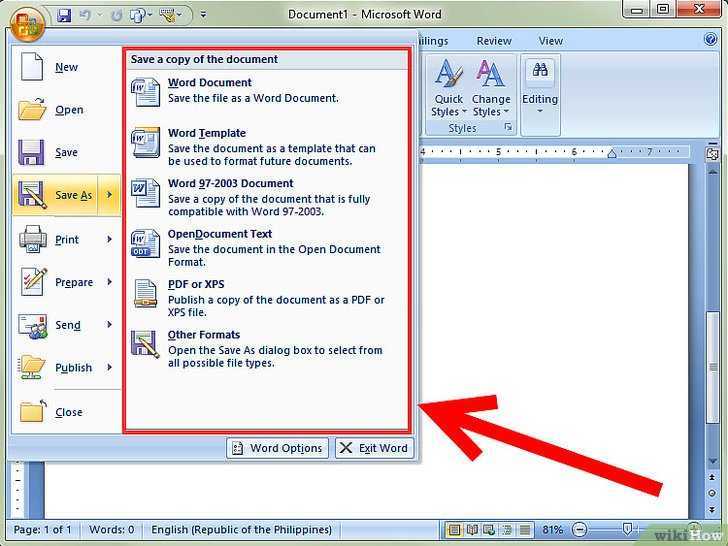
Task: Click the Previous Page double arrow
Action: [x=713, y=477]
